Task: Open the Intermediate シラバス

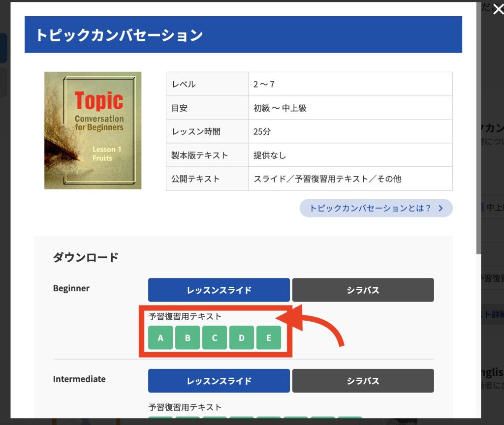Action: (x=363, y=381)
